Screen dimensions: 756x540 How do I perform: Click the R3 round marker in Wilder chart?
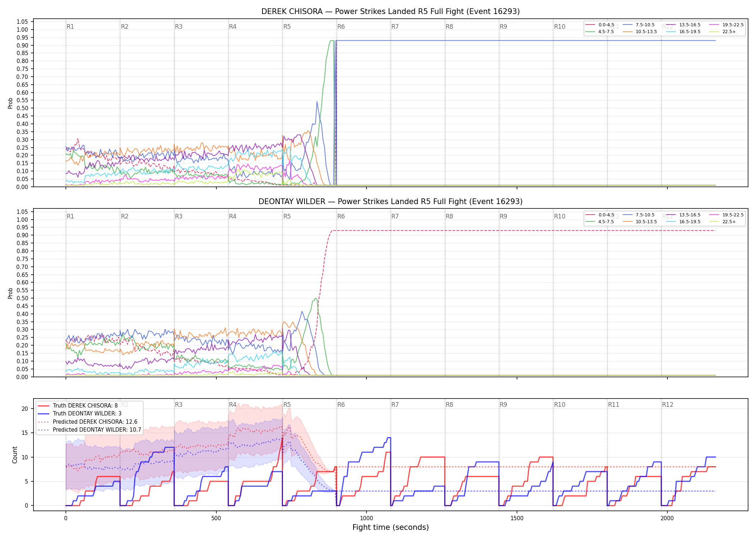pos(179,216)
